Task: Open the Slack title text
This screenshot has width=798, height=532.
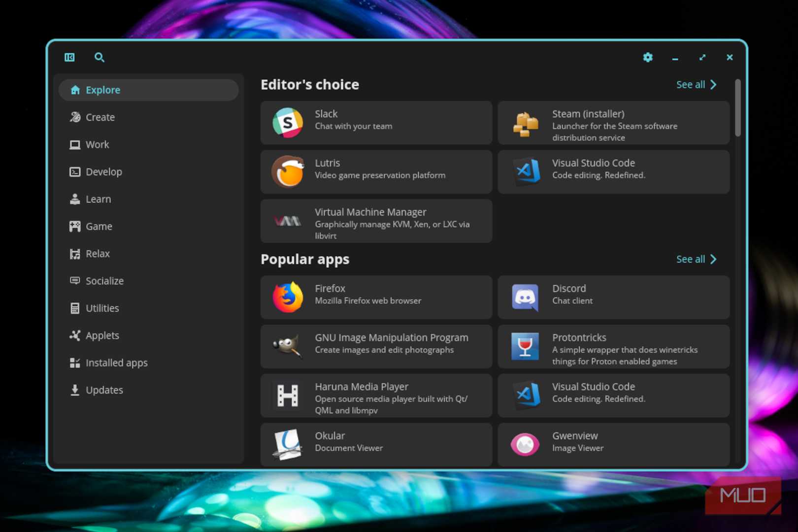Action: (326, 114)
